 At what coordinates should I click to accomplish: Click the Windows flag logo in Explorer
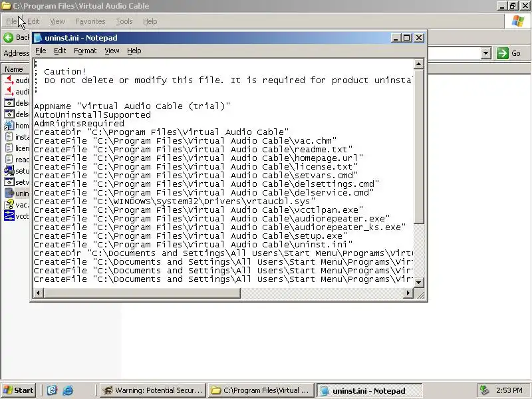[518, 21]
